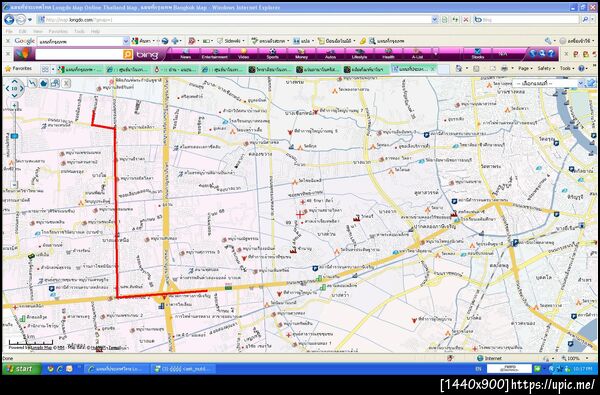The image size is (600, 395).
Task: Click the Google toolbar wrench settings icon
Action: coord(548,41)
